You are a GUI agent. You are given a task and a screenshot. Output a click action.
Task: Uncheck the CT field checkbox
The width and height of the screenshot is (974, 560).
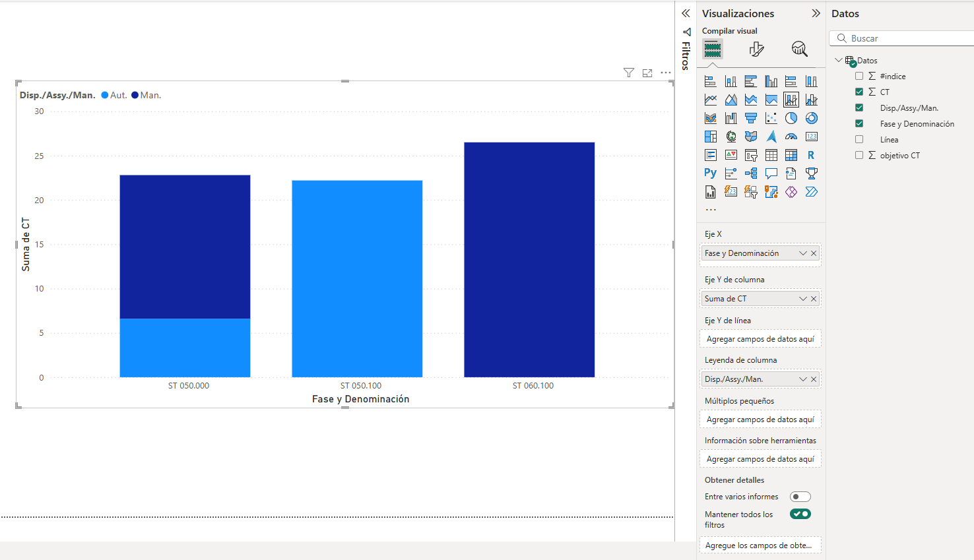[x=859, y=92]
